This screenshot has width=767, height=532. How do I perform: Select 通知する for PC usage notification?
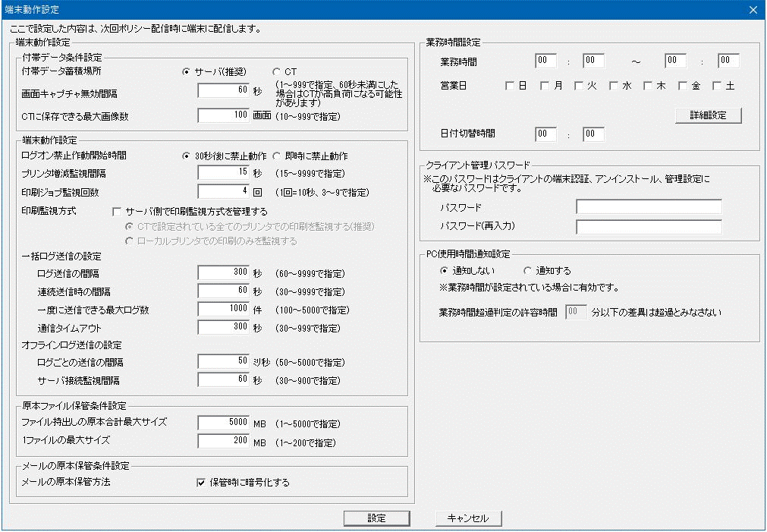click(x=528, y=271)
